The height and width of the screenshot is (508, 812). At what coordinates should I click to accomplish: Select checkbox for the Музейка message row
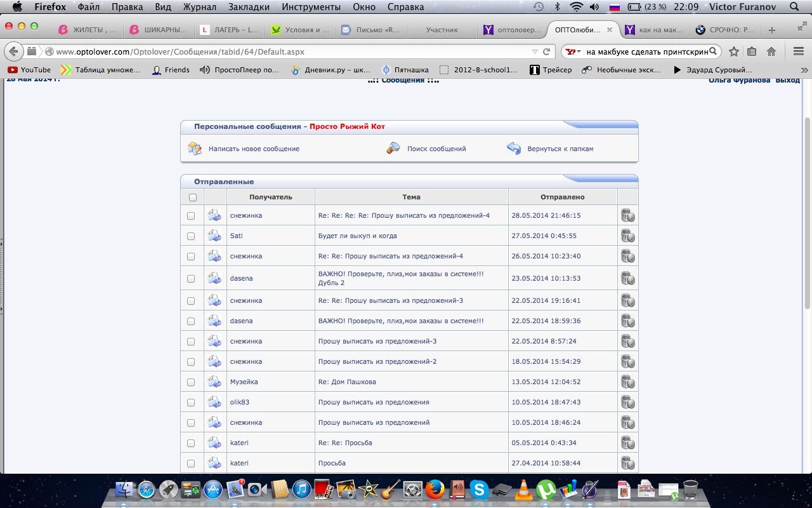[x=191, y=382]
